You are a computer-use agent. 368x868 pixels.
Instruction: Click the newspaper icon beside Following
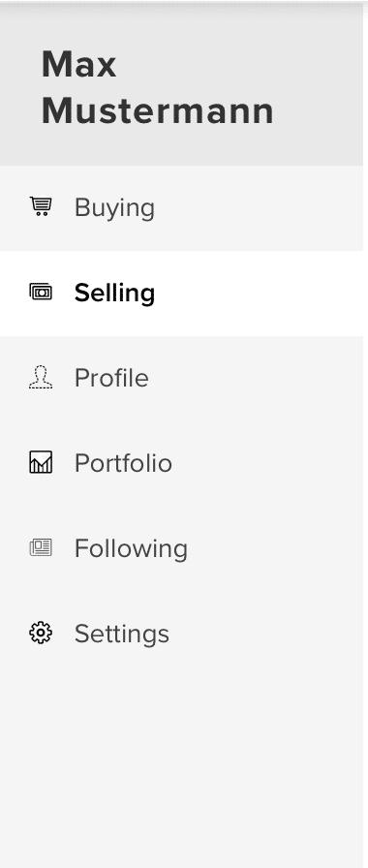click(41, 547)
